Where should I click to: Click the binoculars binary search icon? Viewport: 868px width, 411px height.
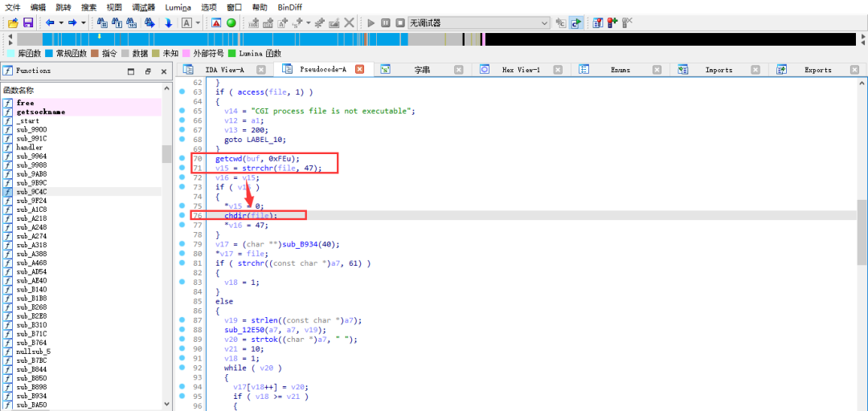click(131, 22)
